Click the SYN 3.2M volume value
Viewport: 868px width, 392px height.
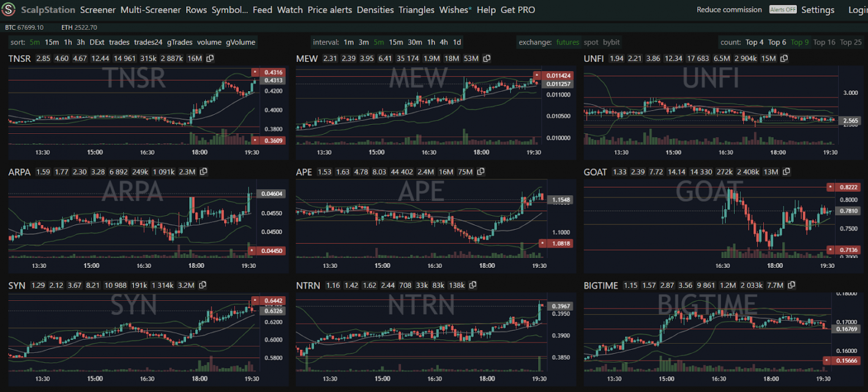pyautogui.click(x=187, y=286)
